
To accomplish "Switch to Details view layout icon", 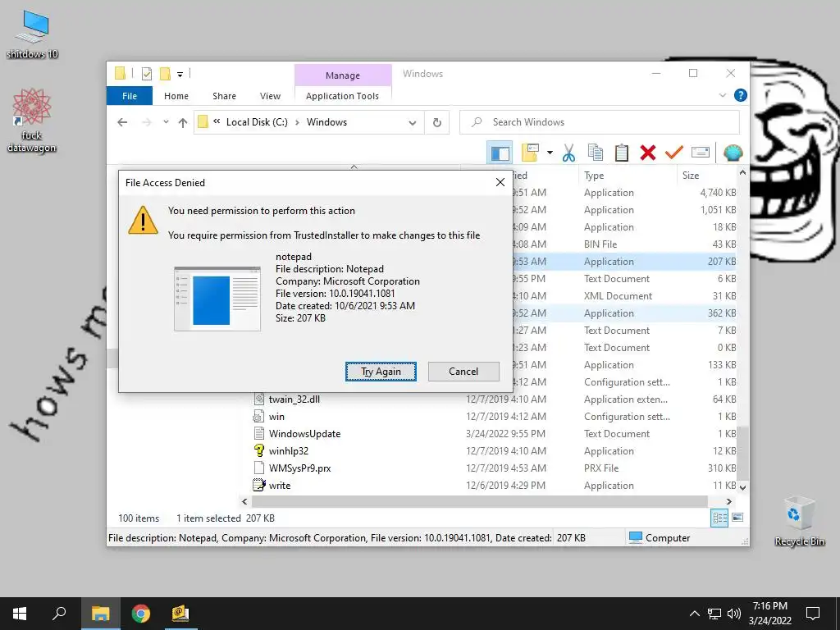I will [x=719, y=518].
